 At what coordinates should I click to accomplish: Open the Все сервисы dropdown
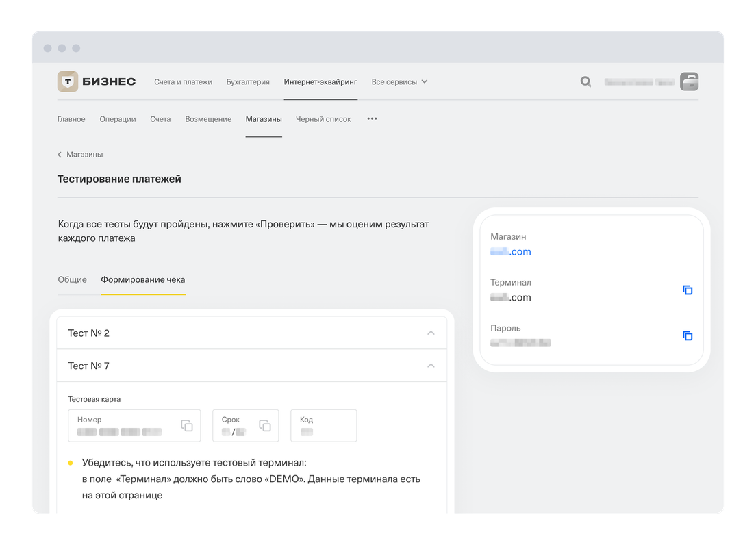tap(399, 81)
